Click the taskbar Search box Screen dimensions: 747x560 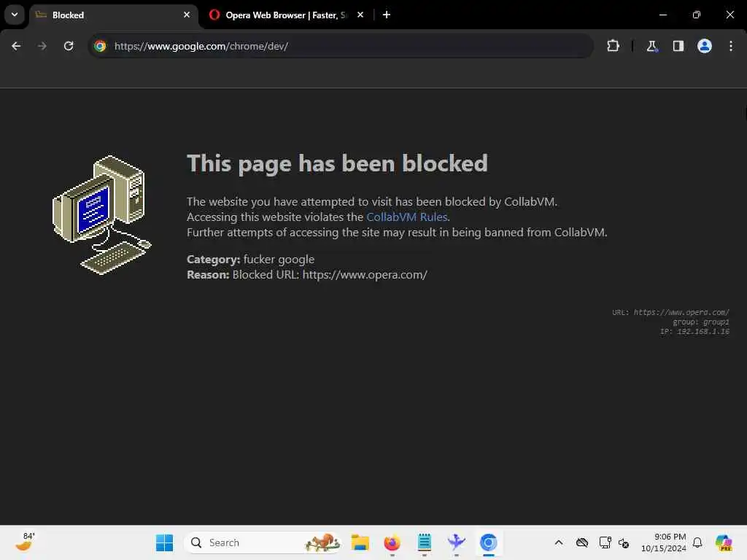click(x=263, y=542)
